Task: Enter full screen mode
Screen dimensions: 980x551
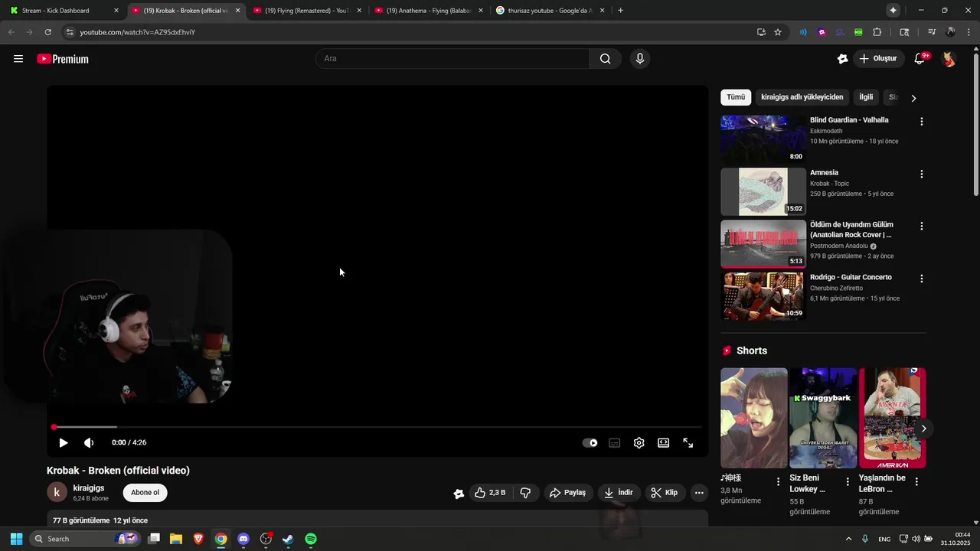Action: [x=688, y=442]
